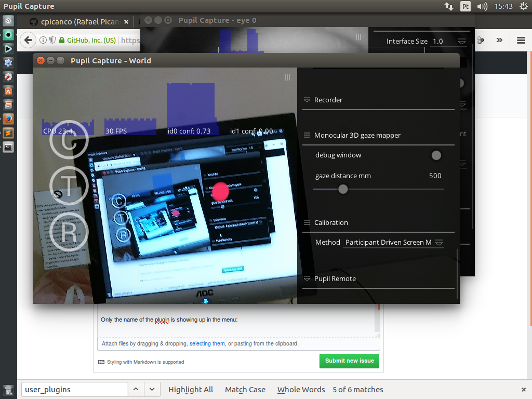
Task: Click the R record button in World window
Action: tap(69, 232)
